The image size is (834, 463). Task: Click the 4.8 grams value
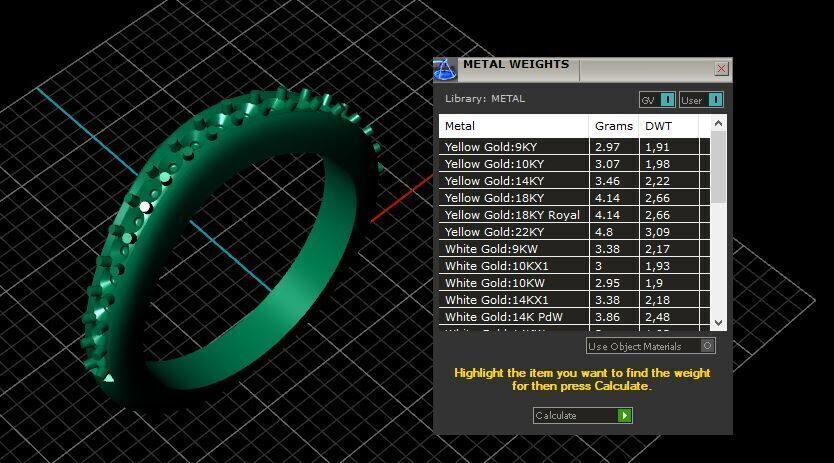pyautogui.click(x=604, y=232)
